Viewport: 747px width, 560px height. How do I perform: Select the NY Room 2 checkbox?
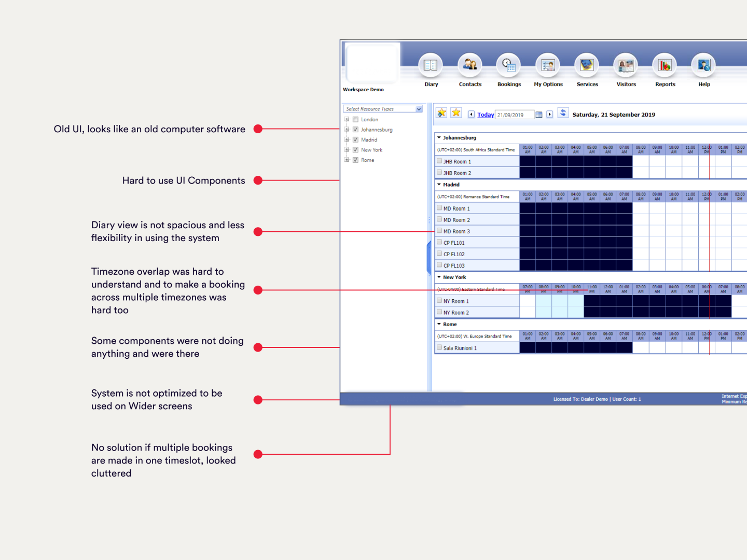tap(439, 312)
